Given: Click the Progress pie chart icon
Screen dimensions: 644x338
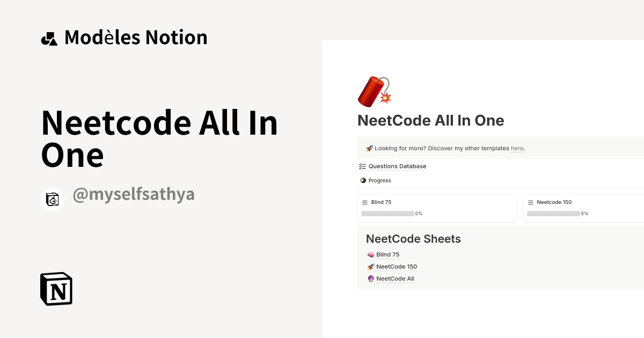Looking at the screenshot, I should (x=363, y=181).
